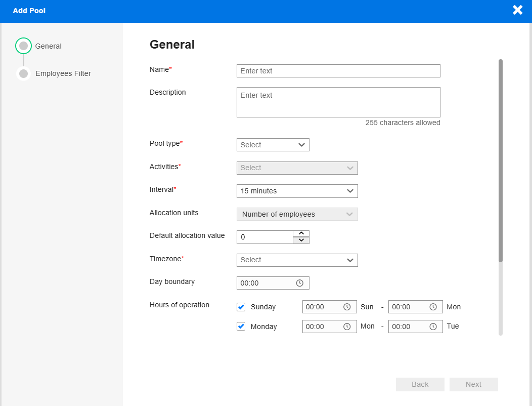Click the Monday end time field

(416, 327)
